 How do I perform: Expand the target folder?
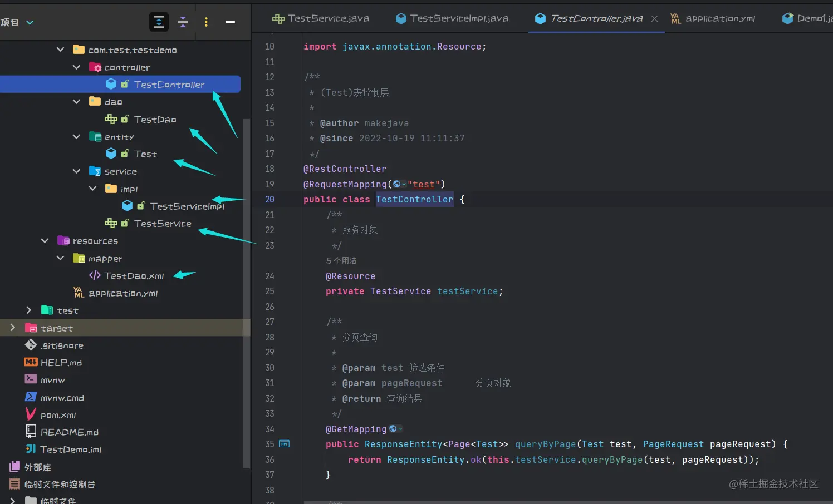12,328
